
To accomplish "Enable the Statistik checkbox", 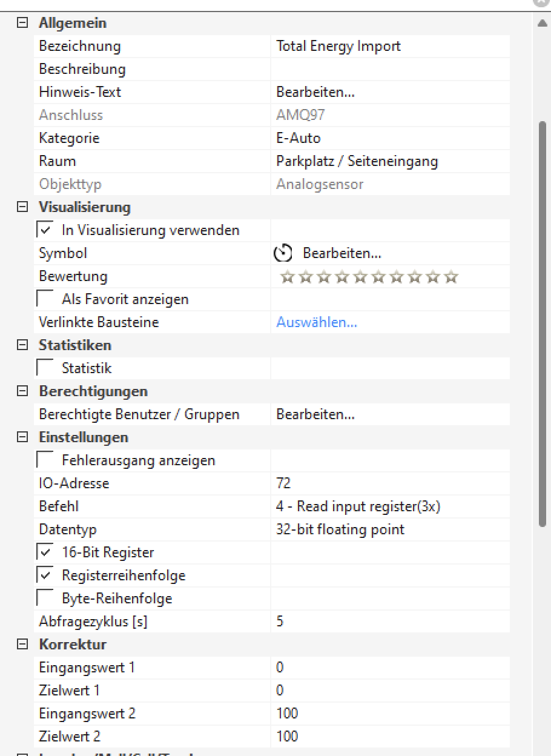I will point(45,368).
